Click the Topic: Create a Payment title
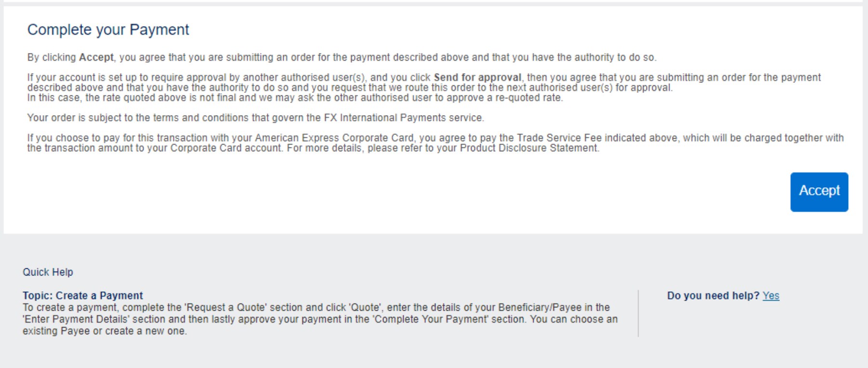868x368 pixels. tap(82, 296)
